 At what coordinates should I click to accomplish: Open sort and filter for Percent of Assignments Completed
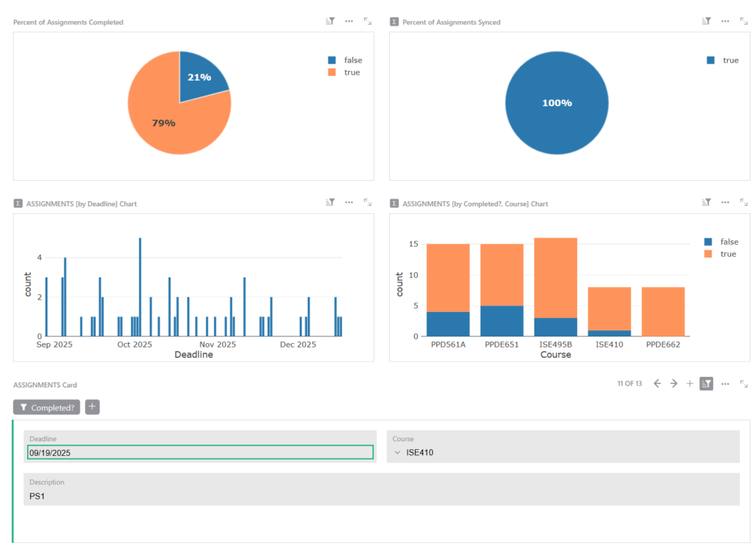331,21
